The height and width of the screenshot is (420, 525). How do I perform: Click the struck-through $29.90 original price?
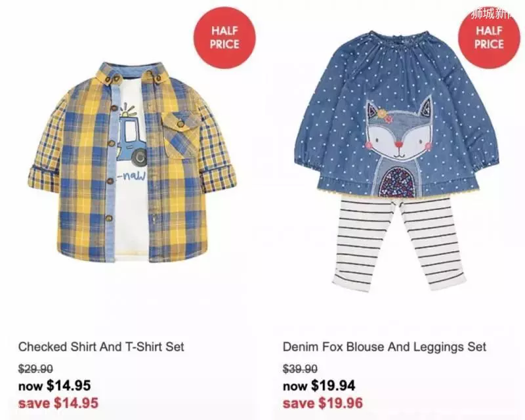coord(35,369)
